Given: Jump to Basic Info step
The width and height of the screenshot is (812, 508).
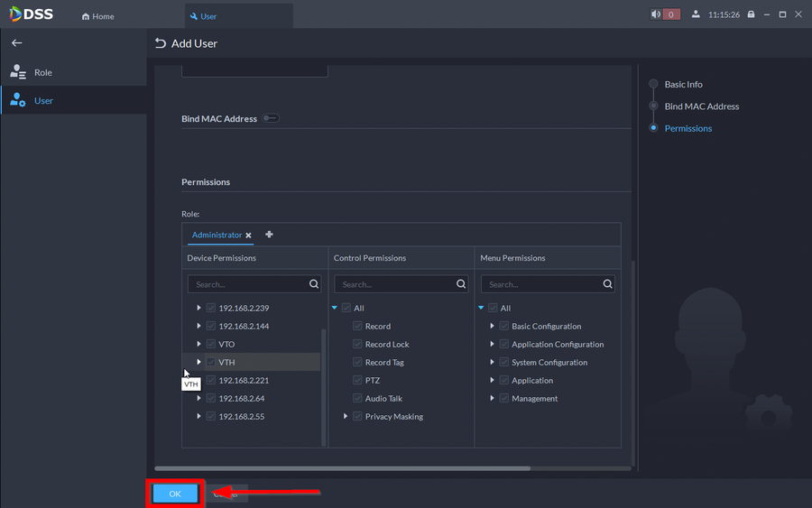Looking at the screenshot, I should pyautogui.click(x=683, y=84).
